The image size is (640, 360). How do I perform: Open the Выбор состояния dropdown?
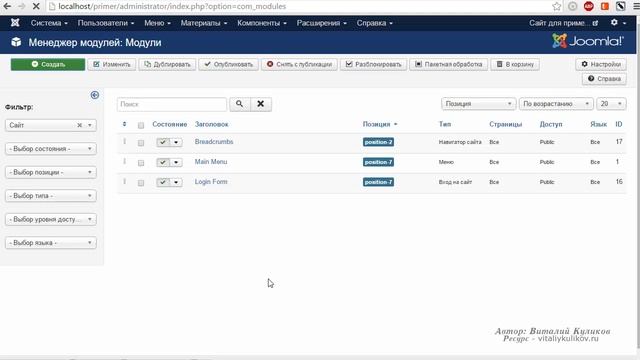(x=51, y=149)
